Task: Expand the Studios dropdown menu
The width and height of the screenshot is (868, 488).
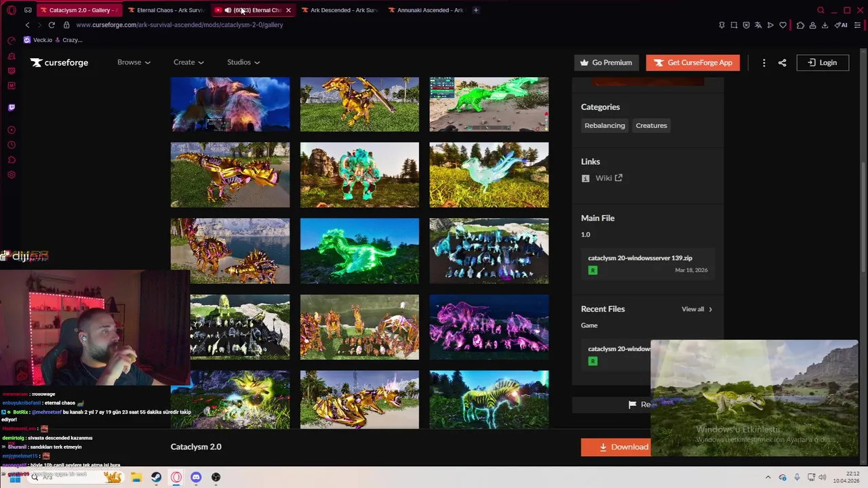Action: [x=243, y=62]
